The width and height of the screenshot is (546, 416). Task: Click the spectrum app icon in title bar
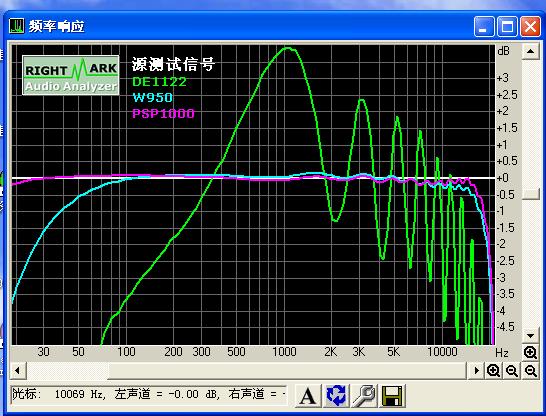(17, 26)
